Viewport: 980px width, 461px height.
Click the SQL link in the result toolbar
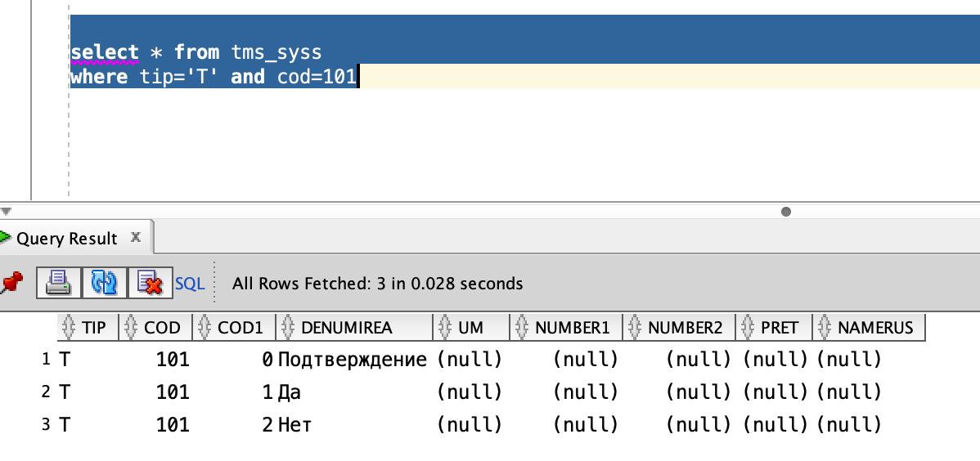point(190,284)
